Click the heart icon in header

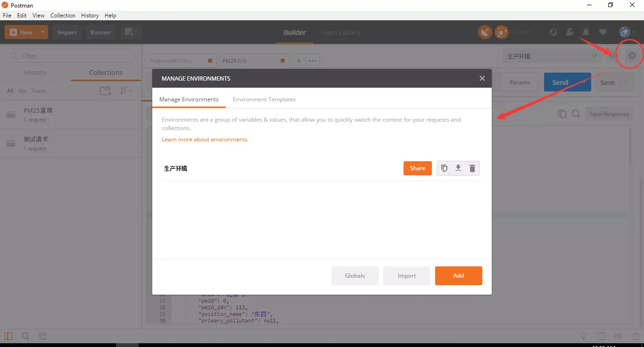point(603,32)
